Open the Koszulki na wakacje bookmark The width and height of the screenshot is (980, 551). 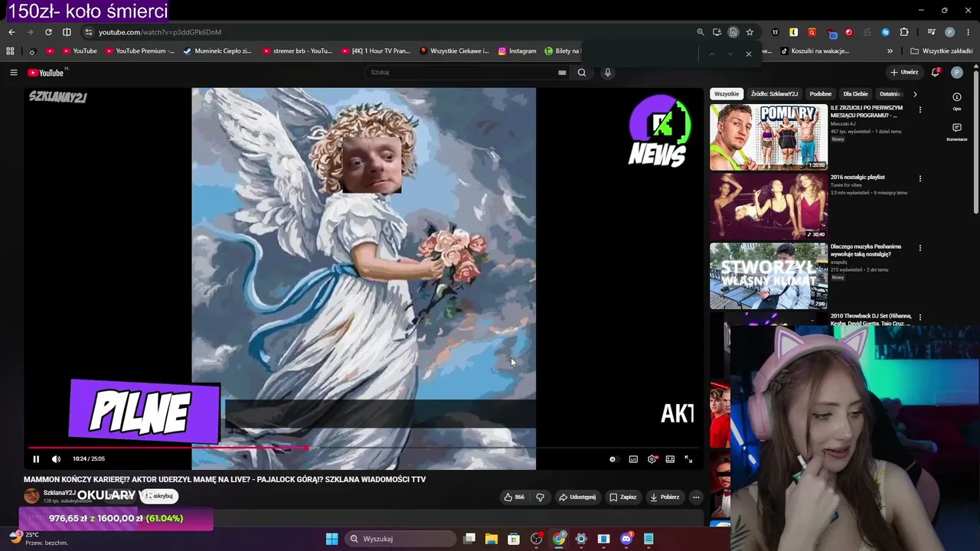tap(815, 51)
